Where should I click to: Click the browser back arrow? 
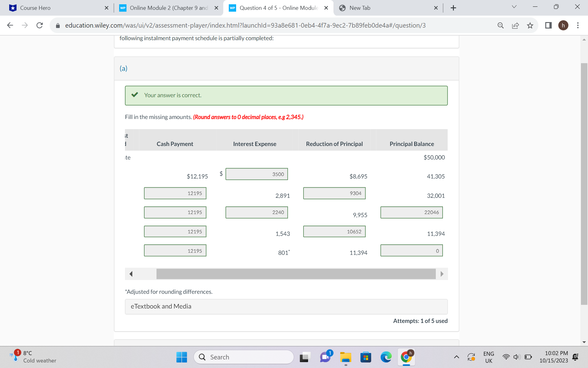[10, 25]
